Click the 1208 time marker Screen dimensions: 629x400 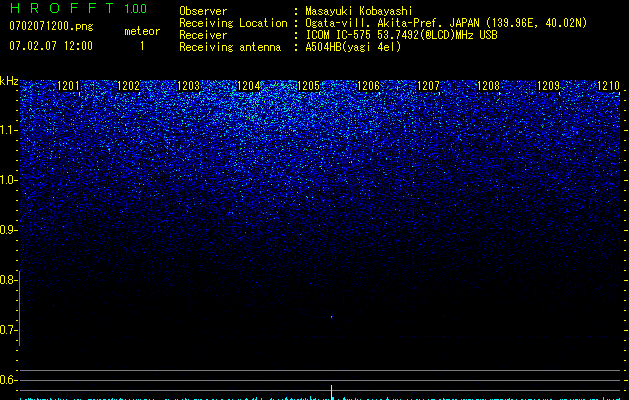(x=489, y=86)
